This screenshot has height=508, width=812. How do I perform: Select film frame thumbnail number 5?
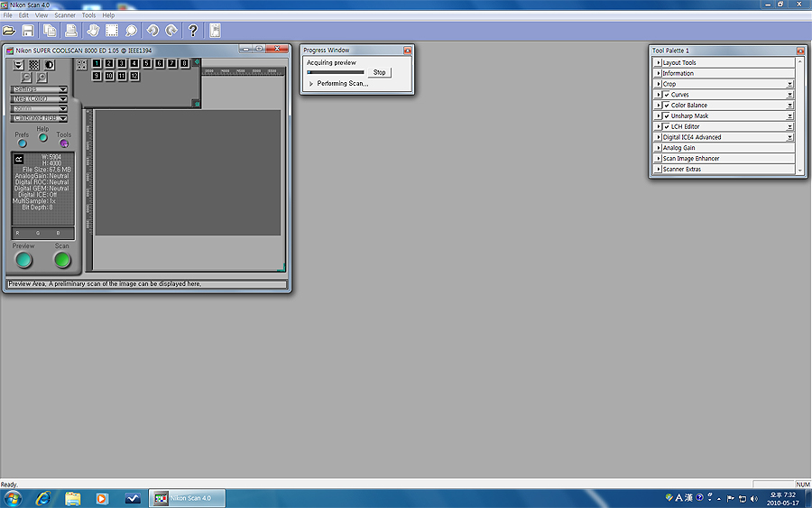click(147, 63)
